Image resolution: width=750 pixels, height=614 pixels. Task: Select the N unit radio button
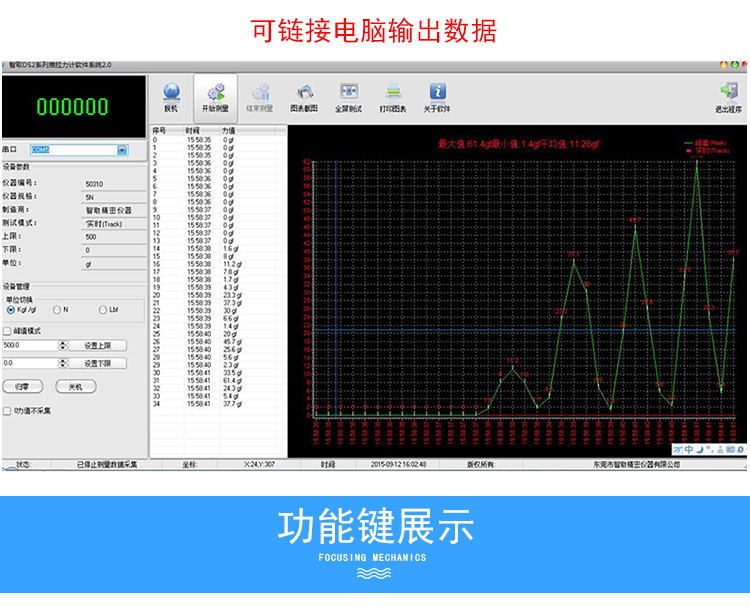[57, 310]
